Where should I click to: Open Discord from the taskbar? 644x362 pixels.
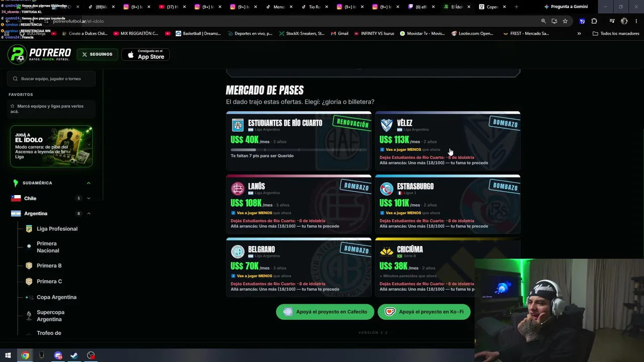pyautogui.click(x=58, y=355)
